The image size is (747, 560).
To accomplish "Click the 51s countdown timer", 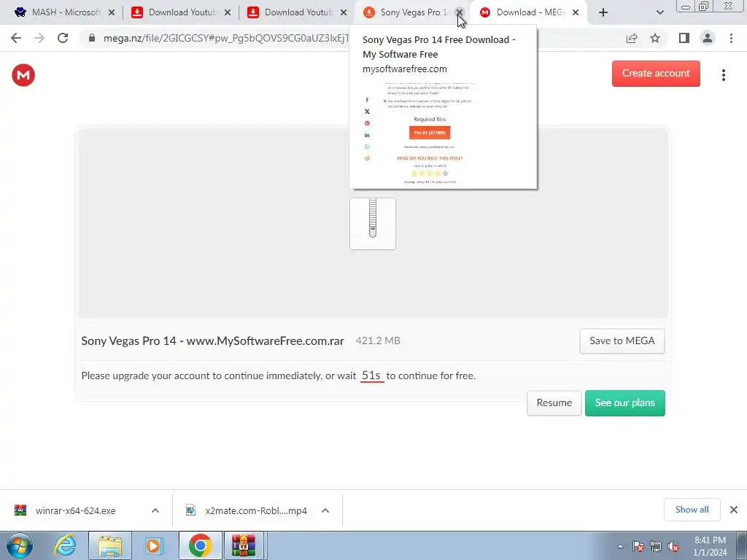I will (371, 376).
